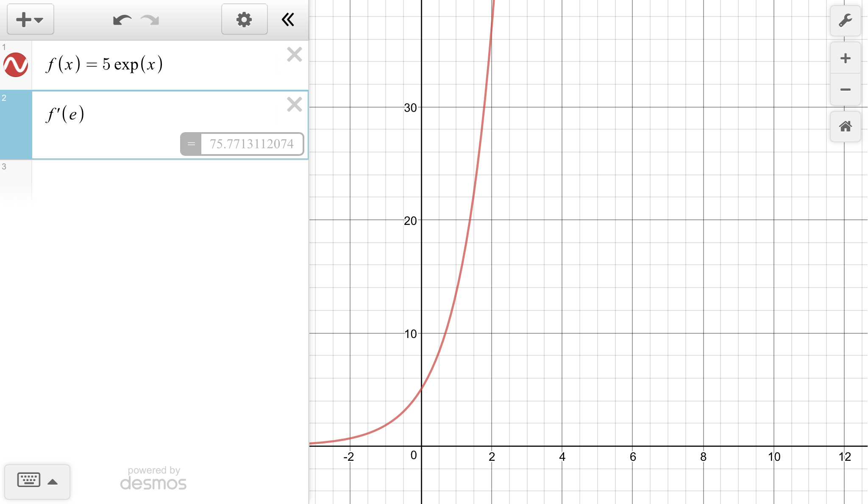Undo the last action
868x504 pixels.
click(x=122, y=20)
